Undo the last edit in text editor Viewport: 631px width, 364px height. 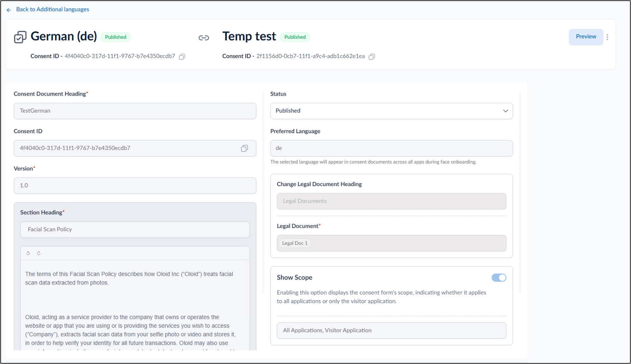click(x=28, y=253)
